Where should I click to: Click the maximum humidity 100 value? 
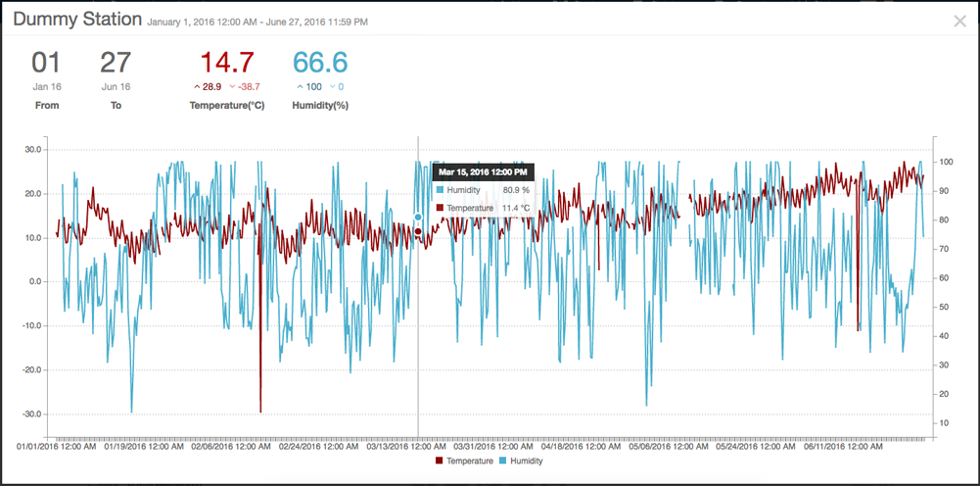308,87
